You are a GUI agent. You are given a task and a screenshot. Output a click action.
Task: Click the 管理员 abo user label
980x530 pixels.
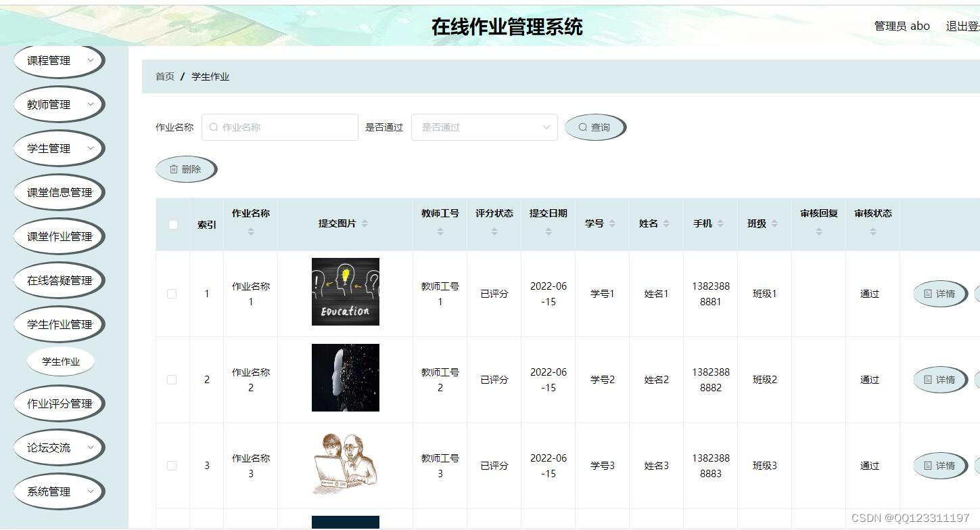(902, 26)
